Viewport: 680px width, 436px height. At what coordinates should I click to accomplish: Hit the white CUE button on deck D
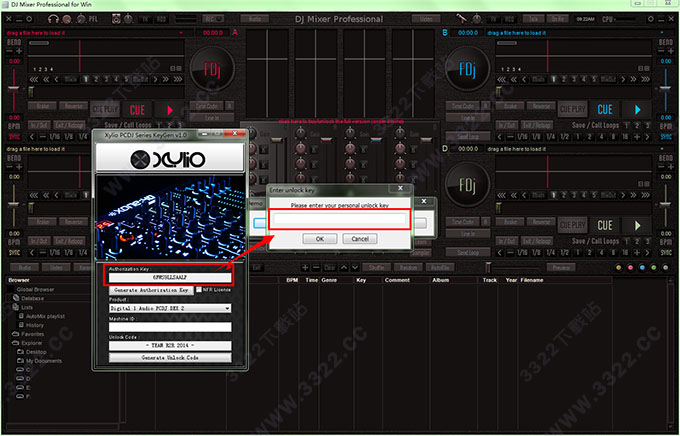pyautogui.click(x=605, y=225)
